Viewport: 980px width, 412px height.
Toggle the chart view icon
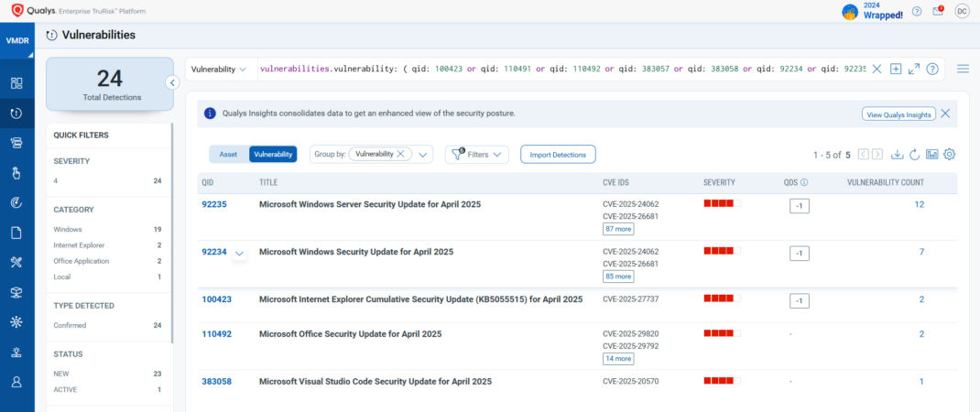click(x=931, y=155)
